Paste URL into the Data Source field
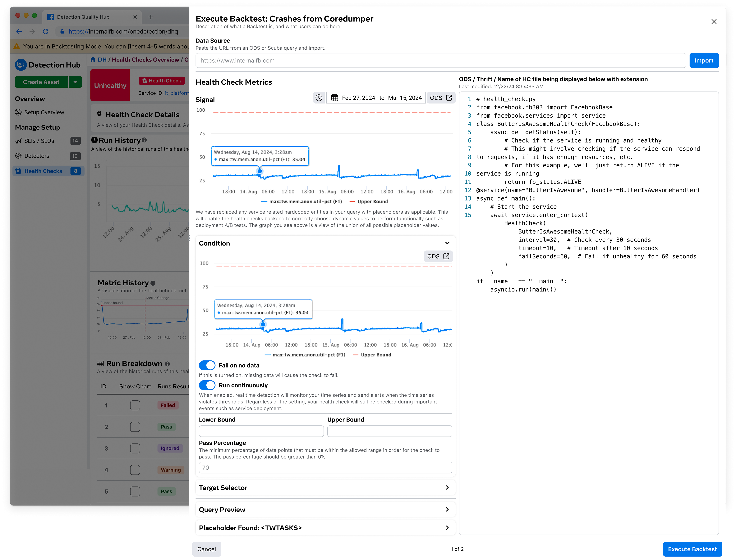Viewport: 736px width, 560px height. pyautogui.click(x=440, y=60)
